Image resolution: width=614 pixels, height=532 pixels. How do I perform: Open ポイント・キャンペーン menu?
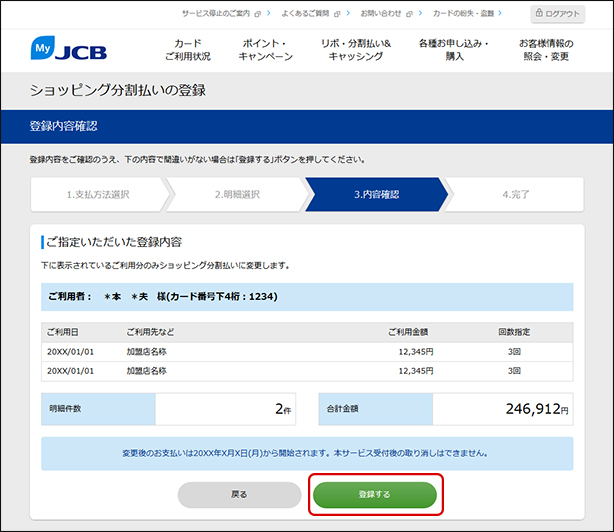coord(265,50)
